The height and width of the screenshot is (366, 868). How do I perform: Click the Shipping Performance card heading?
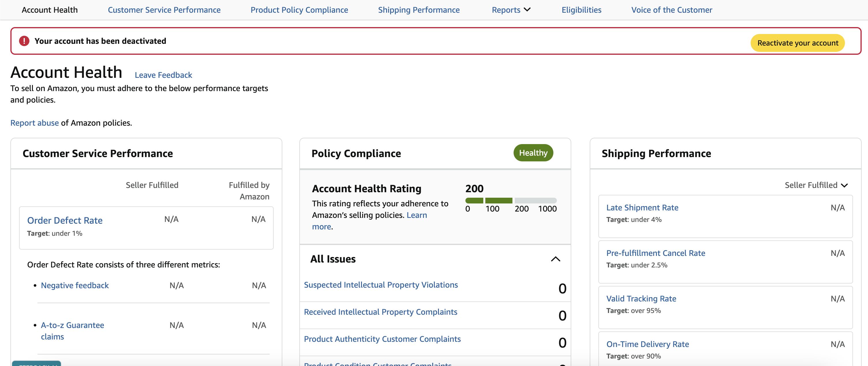coord(656,154)
